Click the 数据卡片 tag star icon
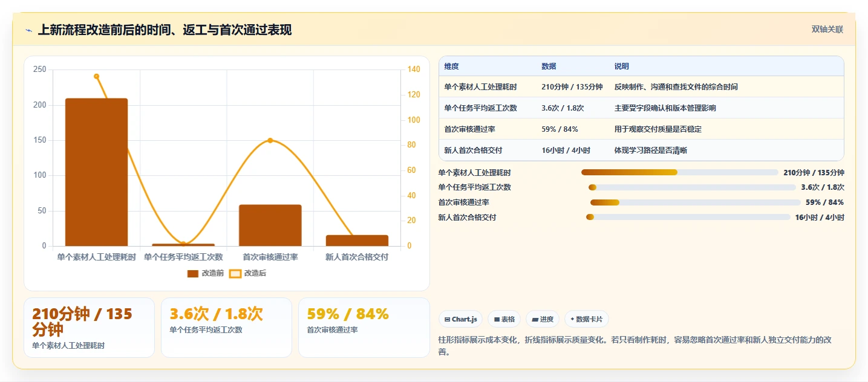 pos(572,319)
